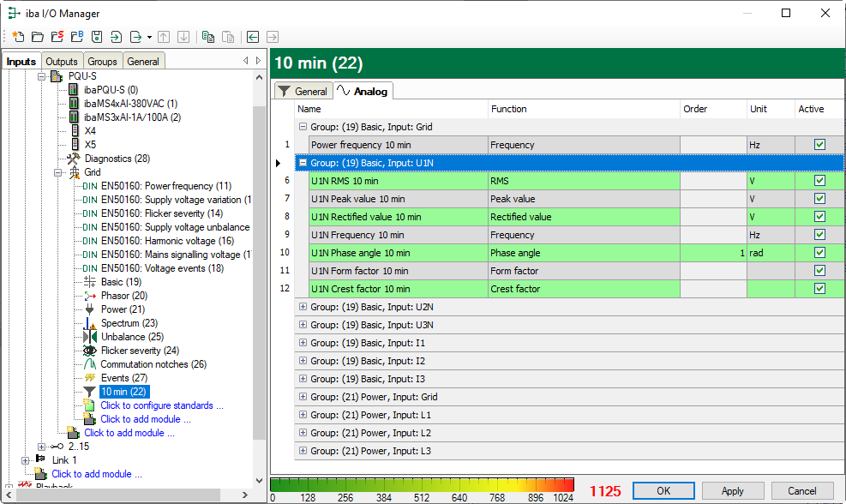Switch to the Outputs tab
The height and width of the screenshot is (504, 846).
62,62
